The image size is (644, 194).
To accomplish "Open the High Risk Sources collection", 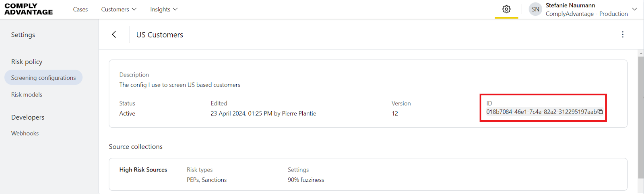I will pyautogui.click(x=143, y=170).
